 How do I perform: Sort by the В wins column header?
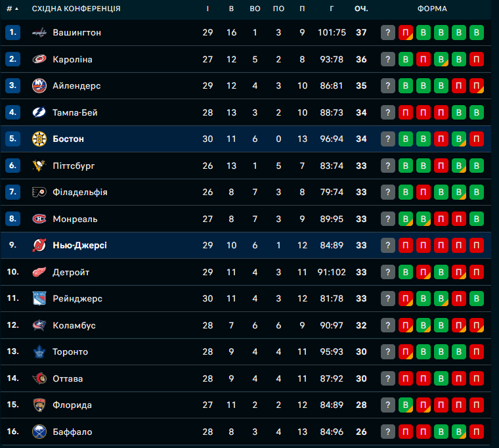(x=231, y=9)
